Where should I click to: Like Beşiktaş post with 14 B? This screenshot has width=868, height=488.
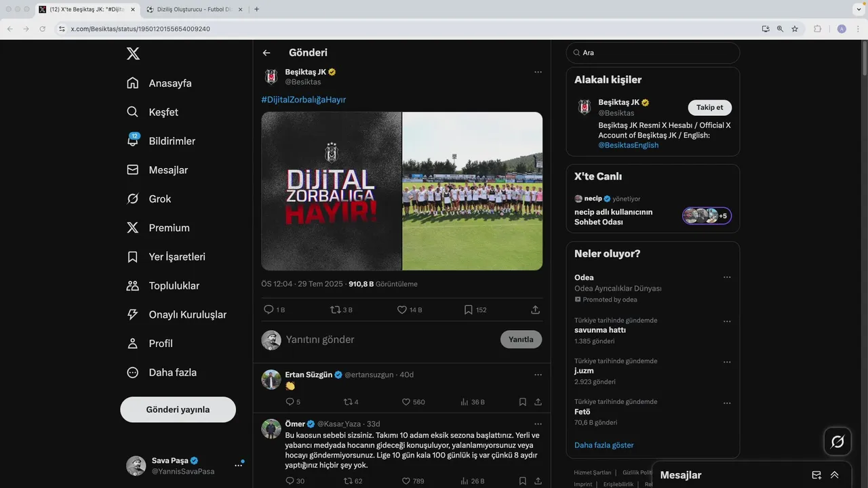tap(410, 310)
